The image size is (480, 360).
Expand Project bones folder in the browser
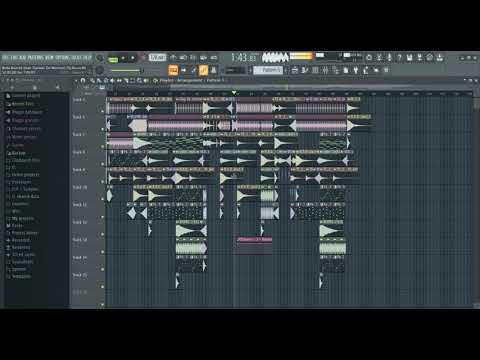click(22, 233)
